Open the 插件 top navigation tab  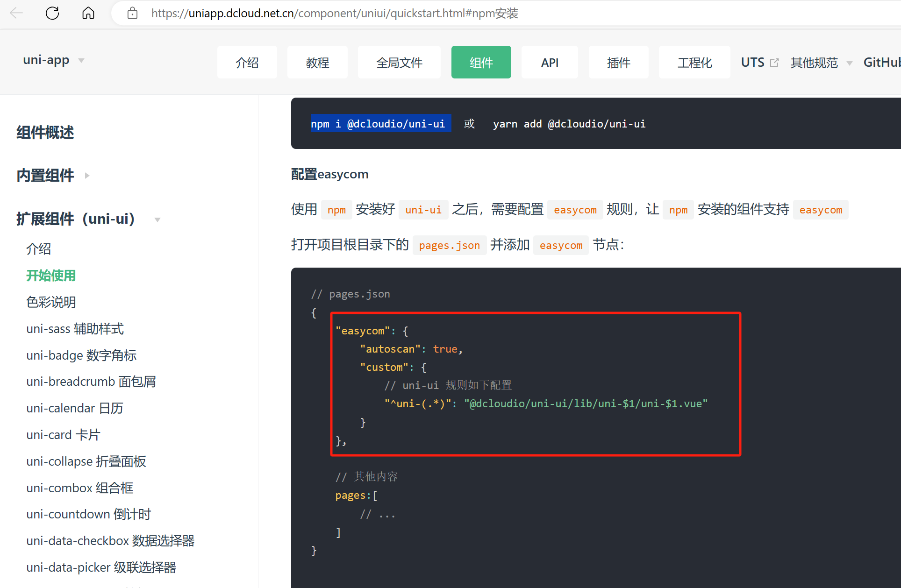point(618,62)
